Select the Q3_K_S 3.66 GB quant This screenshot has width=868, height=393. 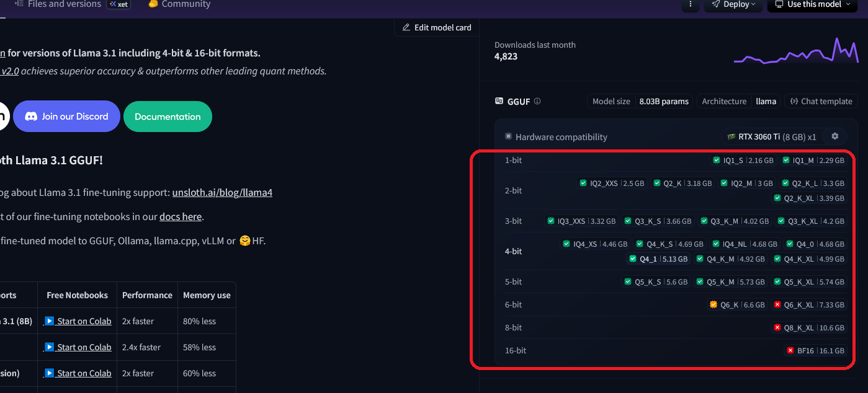click(x=658, y=221)
